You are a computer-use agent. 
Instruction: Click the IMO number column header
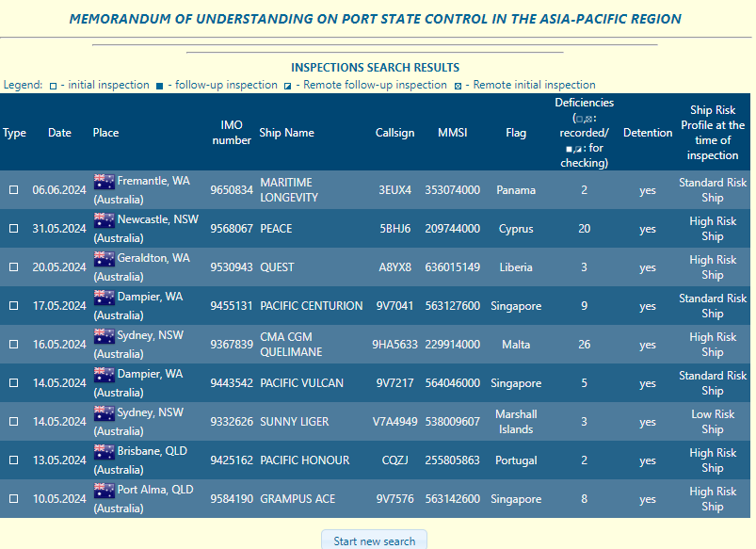click(232, 133)
